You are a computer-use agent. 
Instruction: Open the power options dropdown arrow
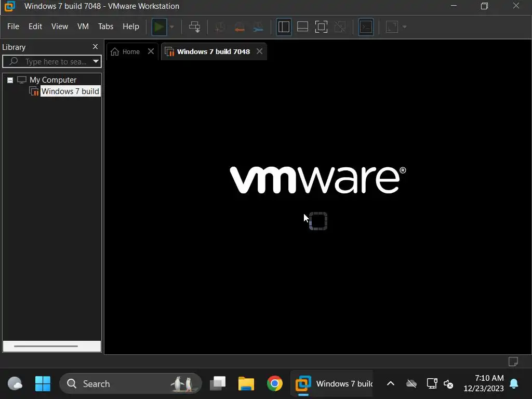pos(171,27)
